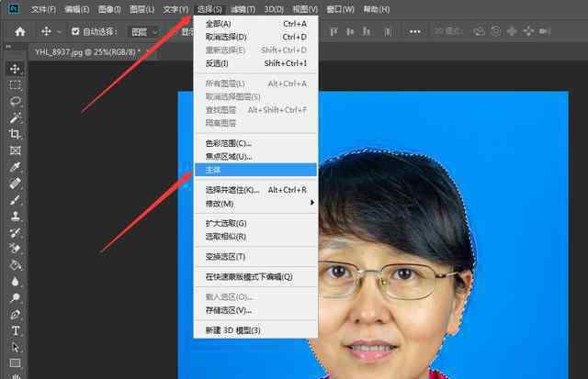Image resolution: width=588 pixels, height=379 pixels.
Task: Open the 文字(Y) menu
Action: pyautogui.click(x=175, y=9)
